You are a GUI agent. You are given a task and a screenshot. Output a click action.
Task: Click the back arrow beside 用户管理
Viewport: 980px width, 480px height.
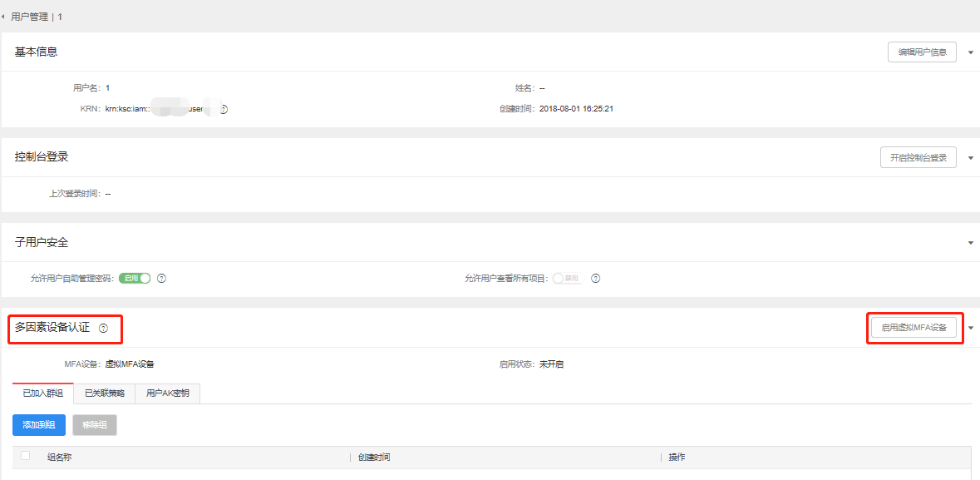(4, 17)
